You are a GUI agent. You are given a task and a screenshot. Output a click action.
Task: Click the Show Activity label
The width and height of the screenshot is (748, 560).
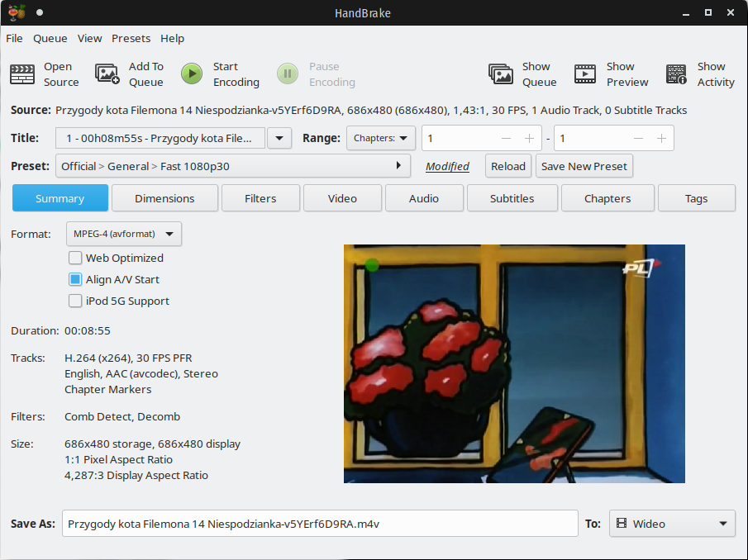tap(716, 74)
